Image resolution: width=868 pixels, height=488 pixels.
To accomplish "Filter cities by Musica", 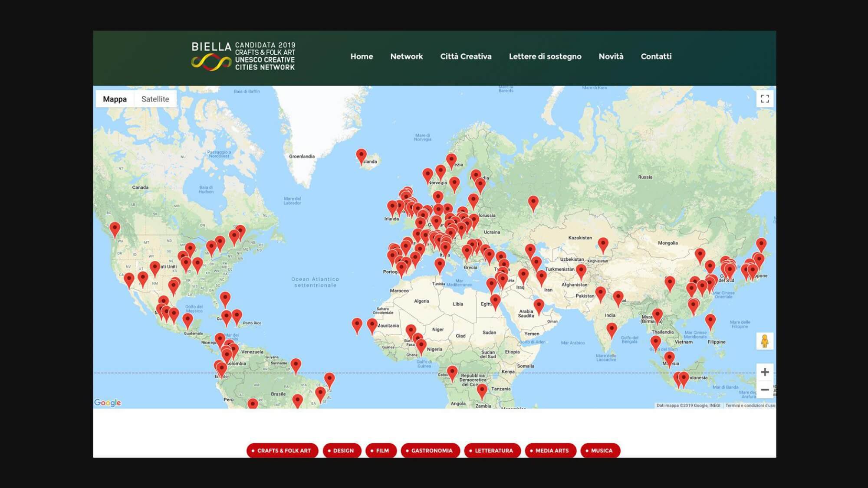I will click(x=600, y=451).
